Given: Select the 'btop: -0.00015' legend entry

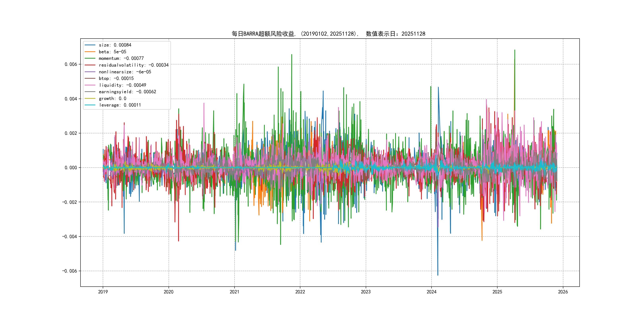Looking at the screenshot, I should 116,79.
